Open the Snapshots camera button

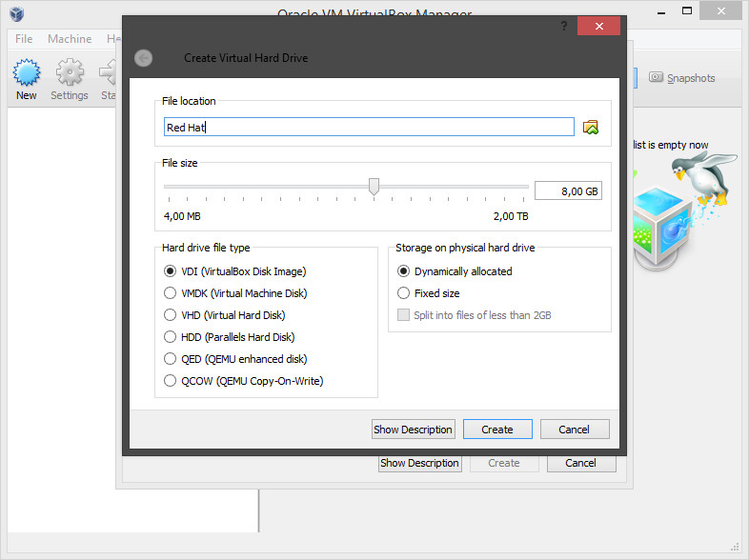pos(681,78)
